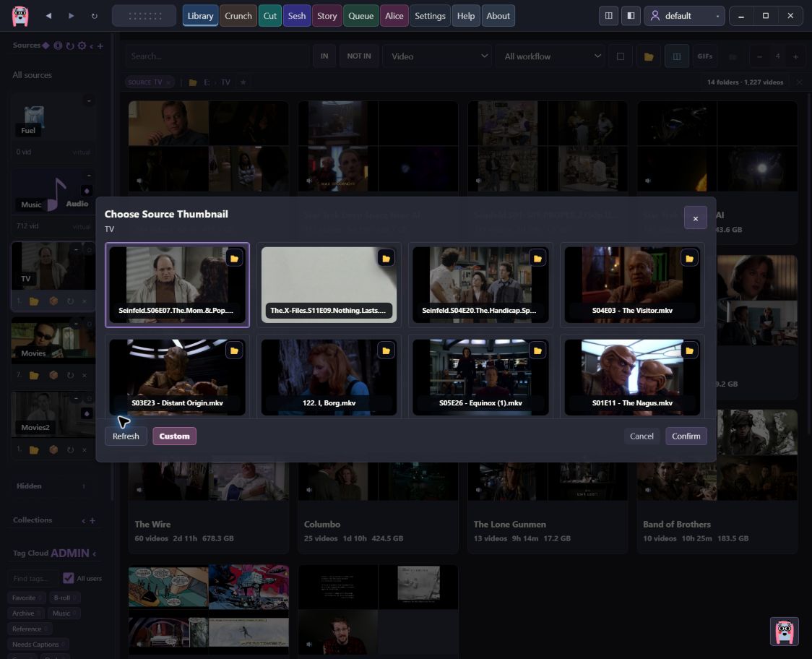The height and width of the screenshot is (659, 812).
Task: Open the All workflow dropdown
Action: 551,56
